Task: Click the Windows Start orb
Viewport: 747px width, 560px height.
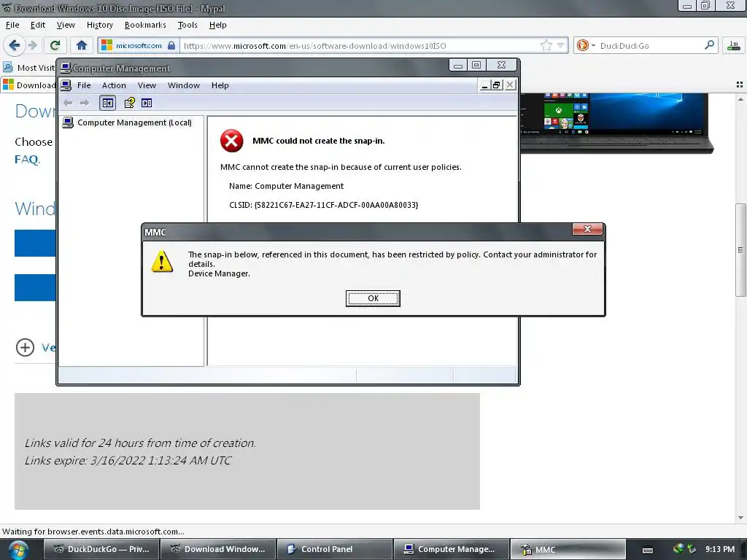Action: click(x=18, y=550)
